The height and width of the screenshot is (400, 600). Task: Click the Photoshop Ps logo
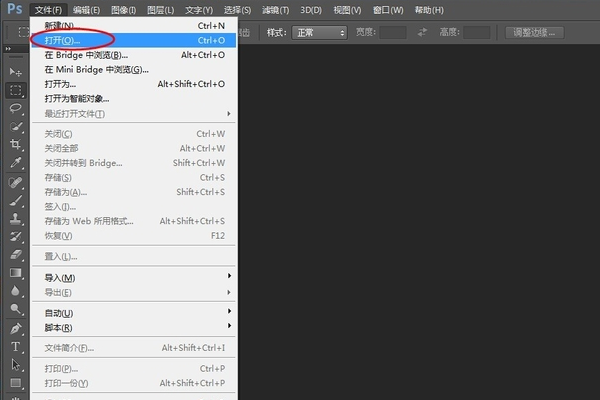15,8
